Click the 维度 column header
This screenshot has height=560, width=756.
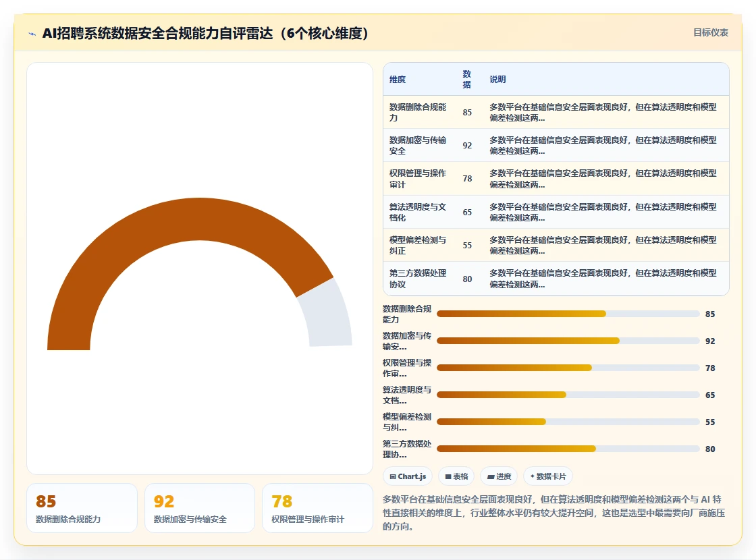point(398,80)
